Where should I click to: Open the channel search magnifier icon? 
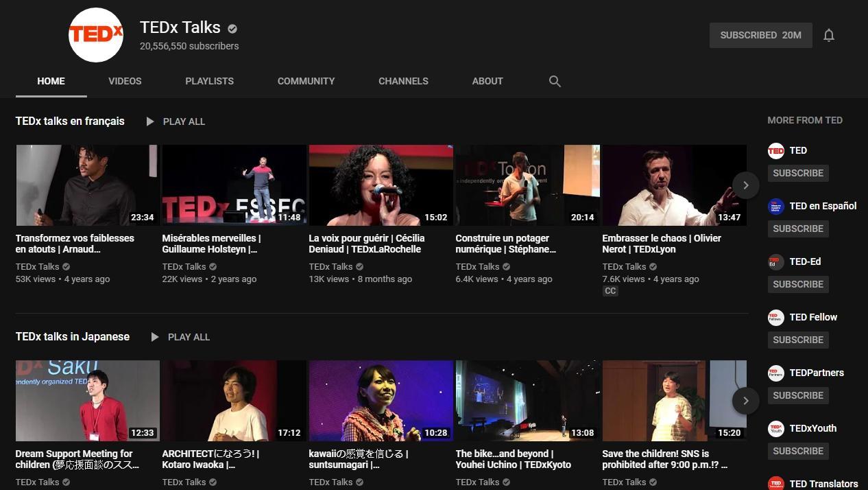click(555, 81)
